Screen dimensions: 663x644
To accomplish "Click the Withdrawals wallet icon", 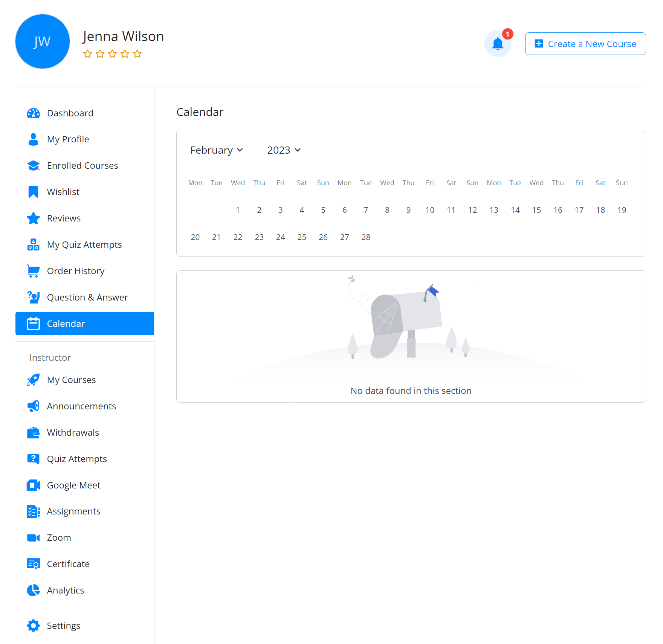I will coord(33,432).
